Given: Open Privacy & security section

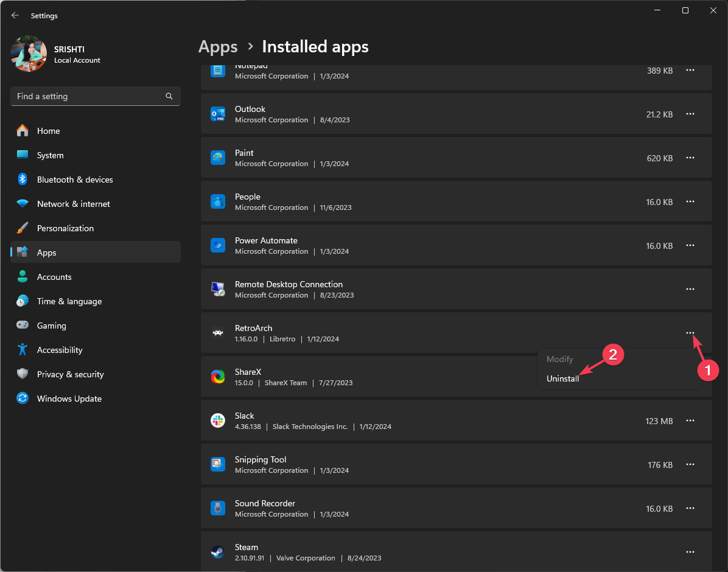Looking at the screenshot, I should (70, 374).
